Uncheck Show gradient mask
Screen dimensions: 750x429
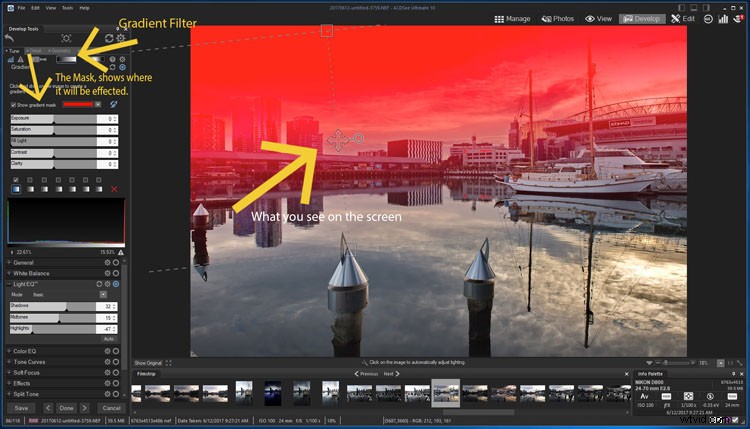tap(13, 105)
